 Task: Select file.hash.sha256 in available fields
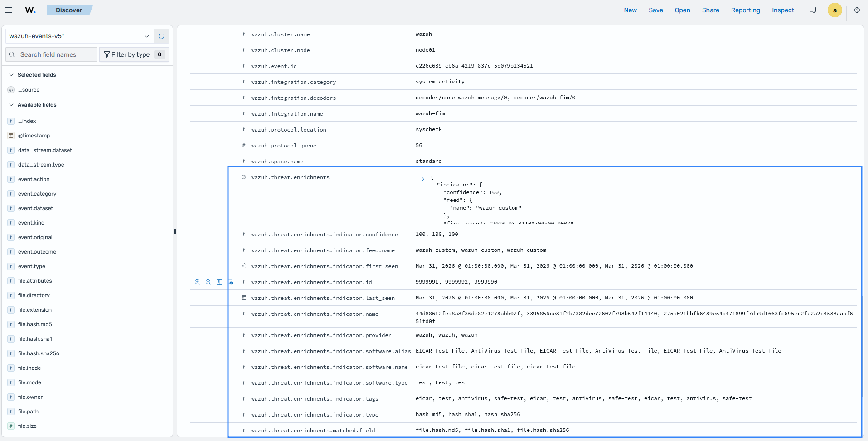click(x=39, y=353)
